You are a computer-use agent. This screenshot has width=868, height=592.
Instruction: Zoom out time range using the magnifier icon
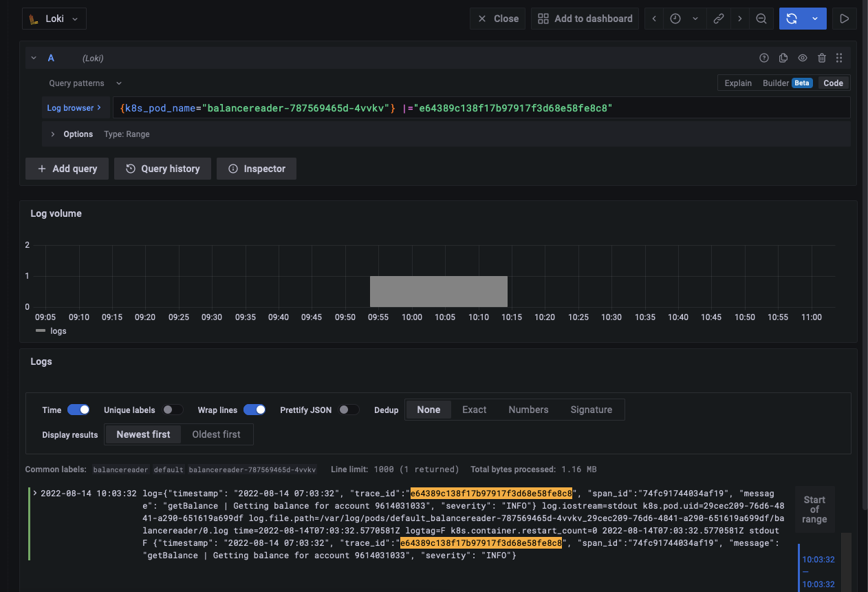point(761,19)
